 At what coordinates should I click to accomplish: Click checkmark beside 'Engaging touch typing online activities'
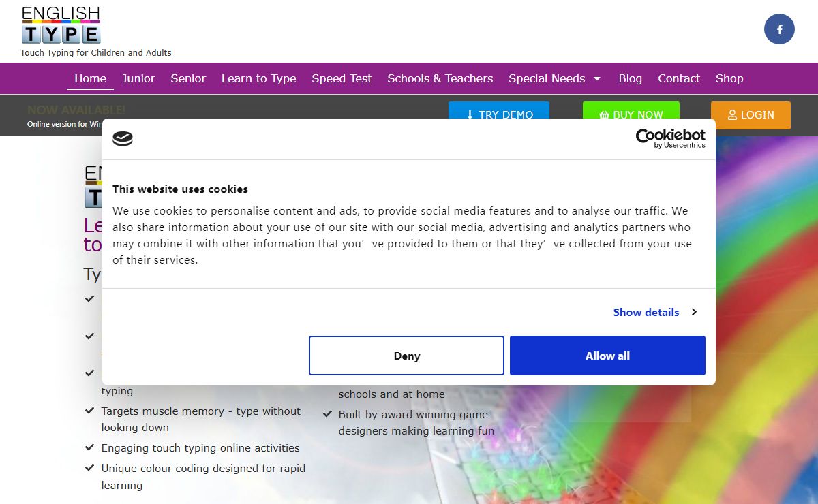[x=89, y=447]
